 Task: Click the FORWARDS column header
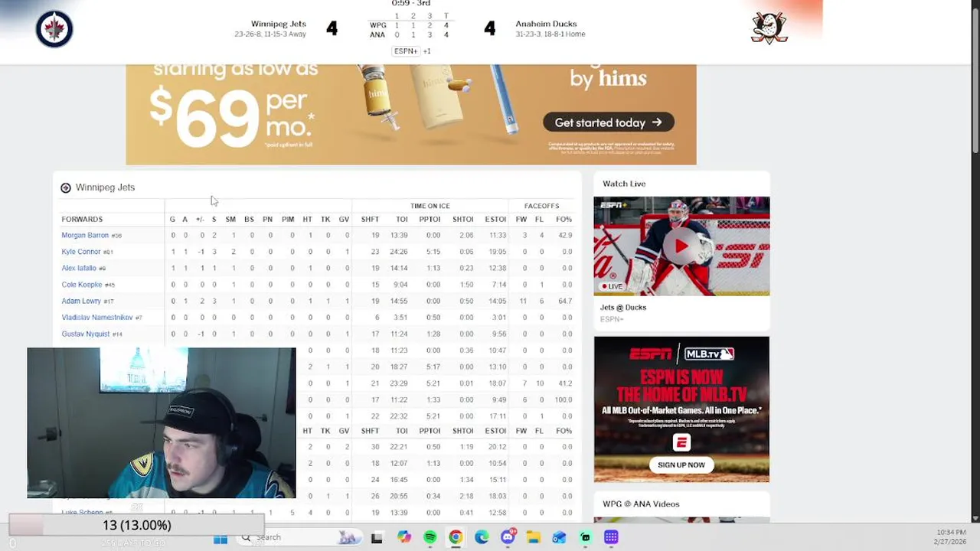pos(82,220)
